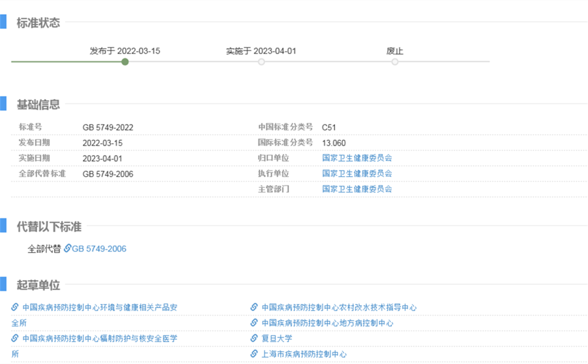This screenshot has width=588, height=364.
Task: Click the 废止 timeline marker
Action: point(395,62)
